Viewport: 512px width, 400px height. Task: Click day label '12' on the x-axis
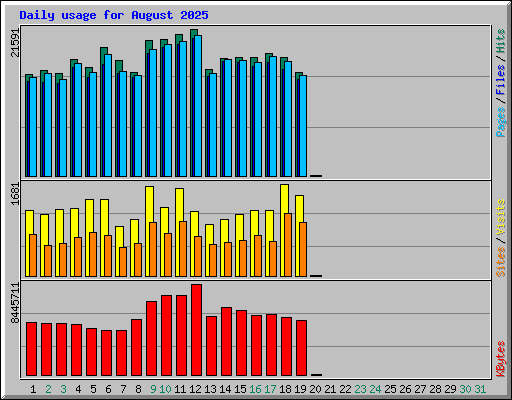[x=195, y=389]
